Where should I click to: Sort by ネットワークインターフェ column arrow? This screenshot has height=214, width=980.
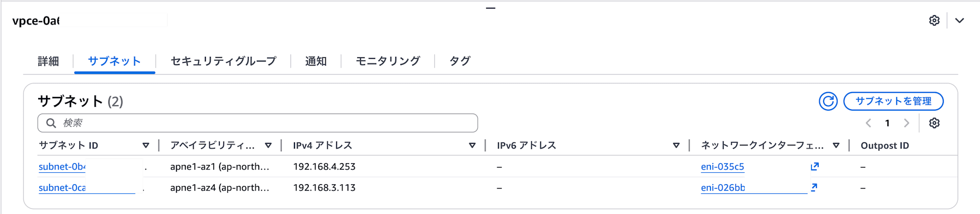836,145
